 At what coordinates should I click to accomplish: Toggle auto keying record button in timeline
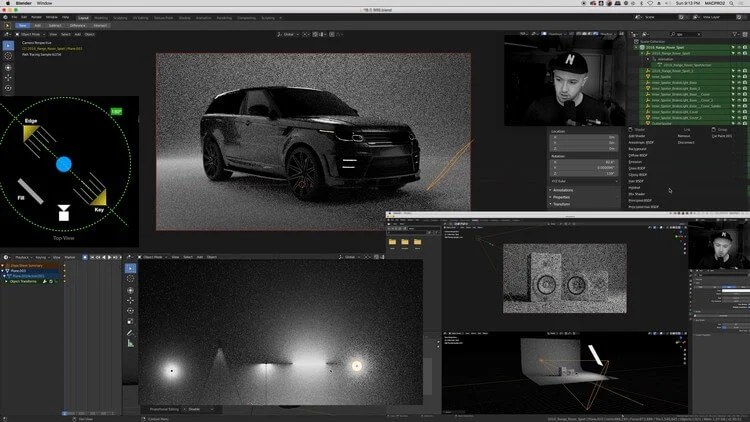point(85,257)
